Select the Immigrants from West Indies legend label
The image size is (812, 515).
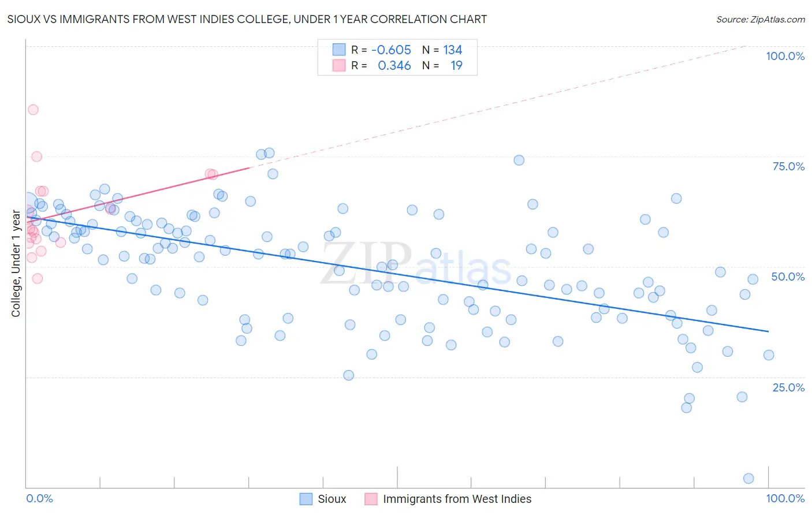(x=457, y=499)
